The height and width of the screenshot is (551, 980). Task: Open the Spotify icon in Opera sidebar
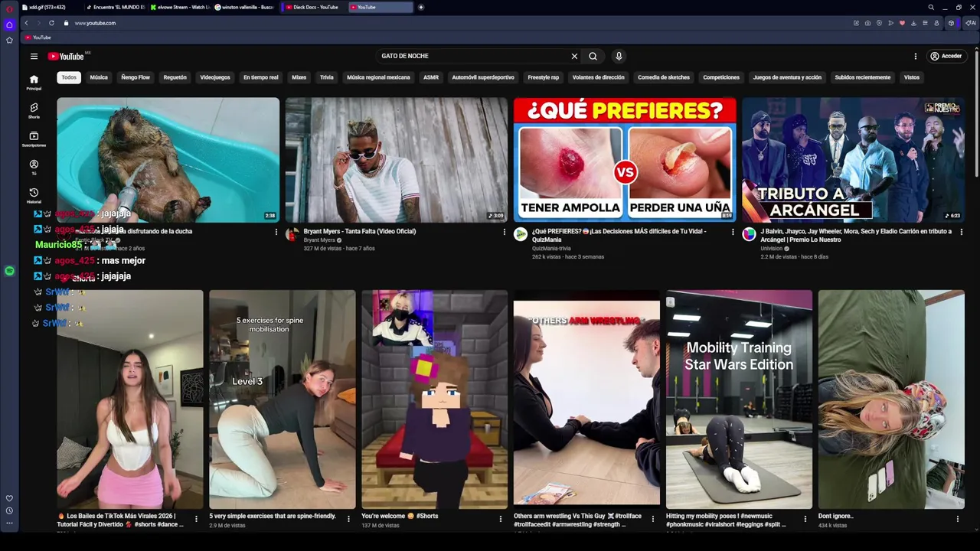click(x=9, y=271)
